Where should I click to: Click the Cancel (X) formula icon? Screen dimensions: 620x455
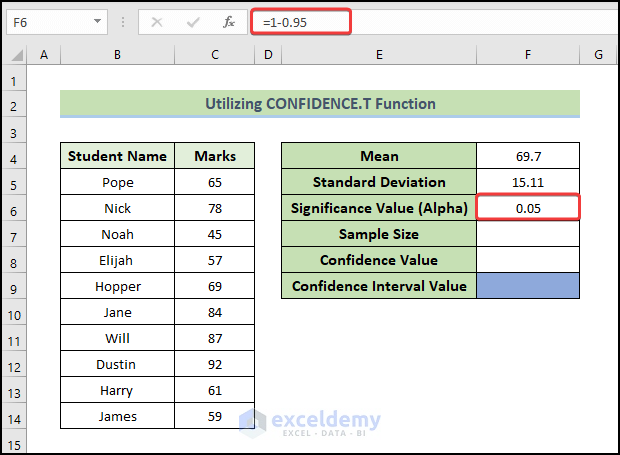pos(157,21)
